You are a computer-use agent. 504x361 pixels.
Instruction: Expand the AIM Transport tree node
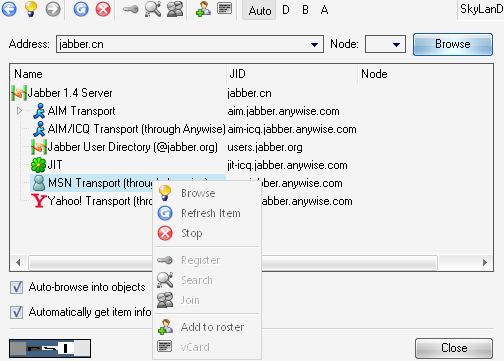[x=19, y=111]
